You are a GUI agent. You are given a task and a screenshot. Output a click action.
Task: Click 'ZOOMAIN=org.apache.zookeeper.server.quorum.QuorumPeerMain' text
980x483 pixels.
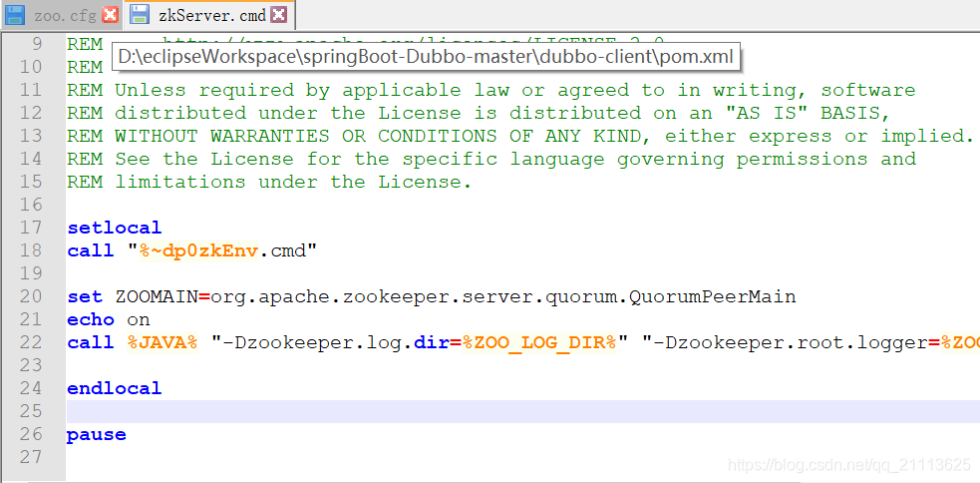click(x=456, y=296)
